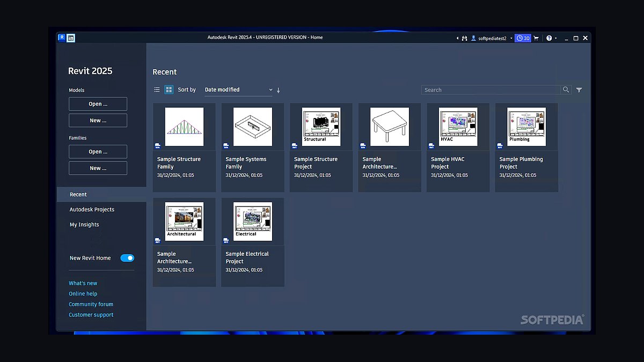Image resolution: width=644 pixels, height=362 pixels.
Task: Click the 'Sample Structure Project' title text
Action: click(x=316, y=163)
